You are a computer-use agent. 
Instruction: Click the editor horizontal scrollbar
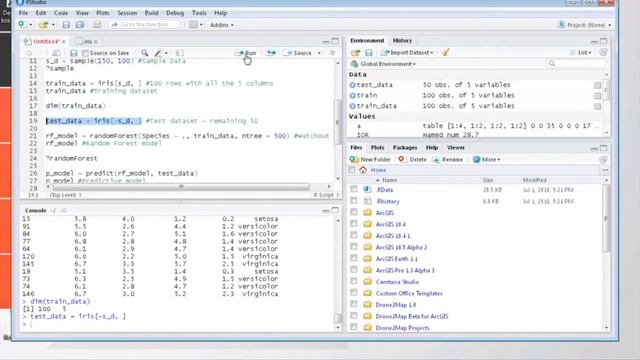pyautogui.click(x=181, y=187)
